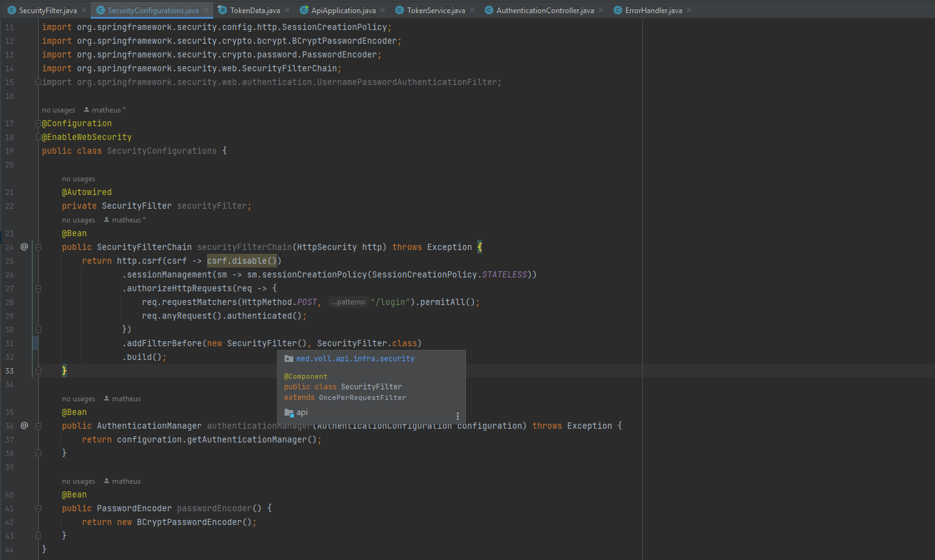Close the SecurityConfigurations.java tab
This screenshot has height=560, width=935.
pyautogui.click(x=205, y=11)
